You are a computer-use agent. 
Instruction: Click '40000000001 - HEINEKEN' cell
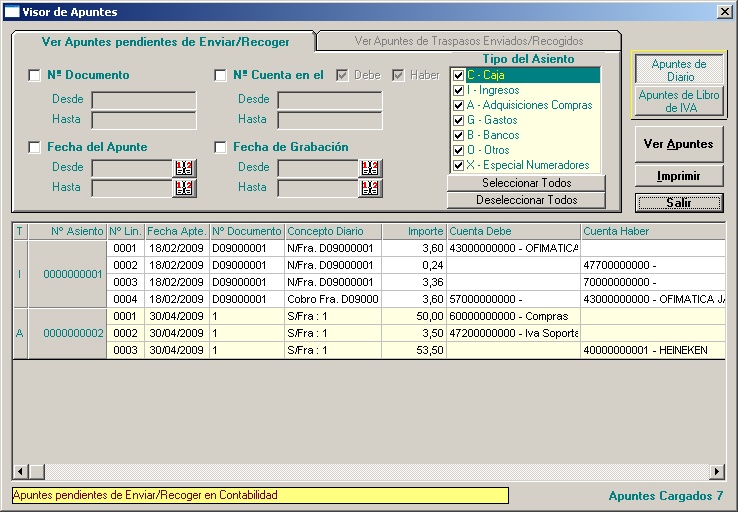coord(653,350)
